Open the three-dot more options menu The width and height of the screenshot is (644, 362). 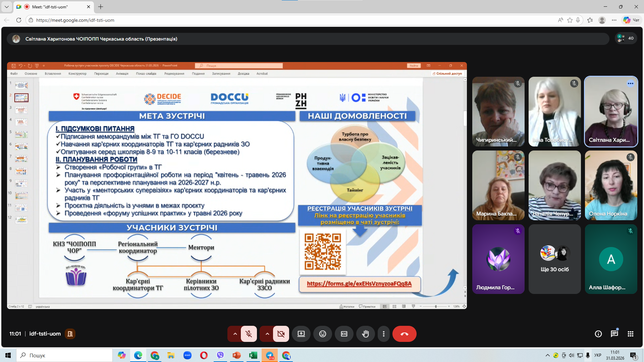point(383,334)
